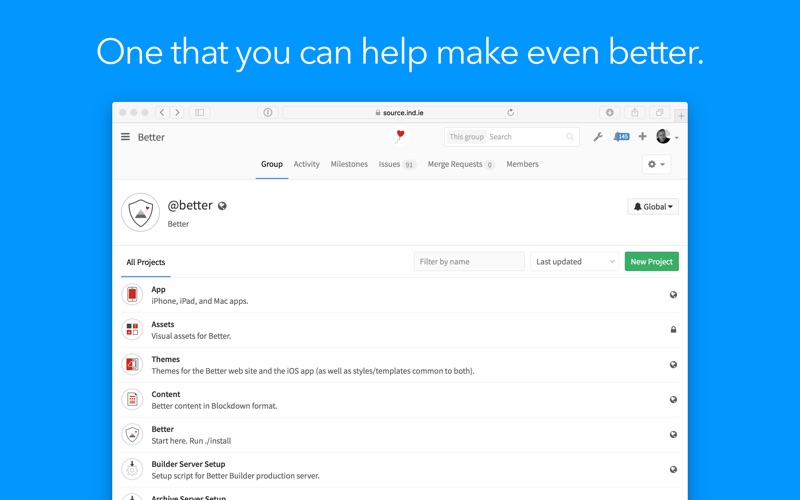Go to the Merge Requests tab
Screen dimensions: 800x500
[x=460, y=164]
